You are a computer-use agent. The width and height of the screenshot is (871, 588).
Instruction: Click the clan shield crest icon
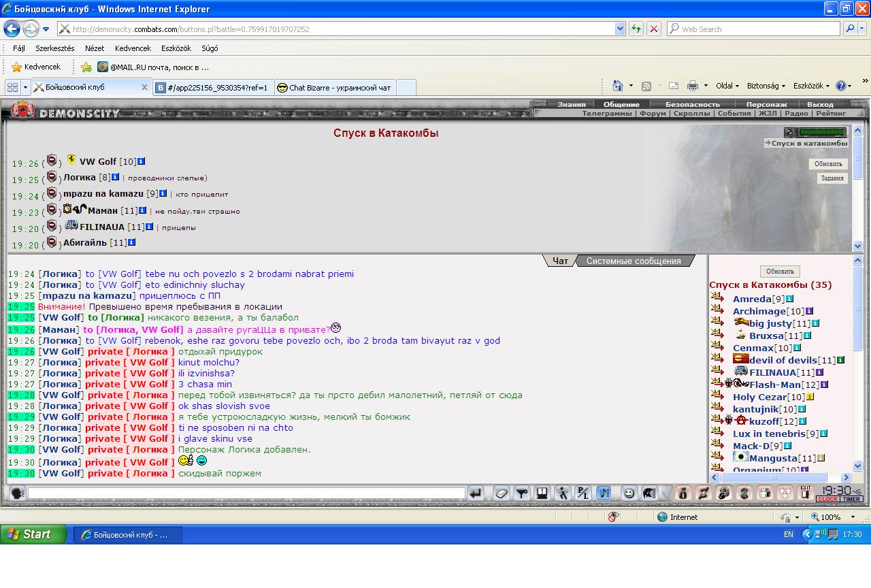pos(744,493)
